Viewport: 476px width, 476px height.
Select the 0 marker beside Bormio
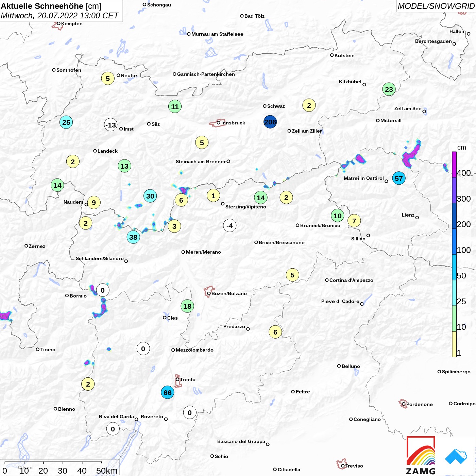click(103, 290)
